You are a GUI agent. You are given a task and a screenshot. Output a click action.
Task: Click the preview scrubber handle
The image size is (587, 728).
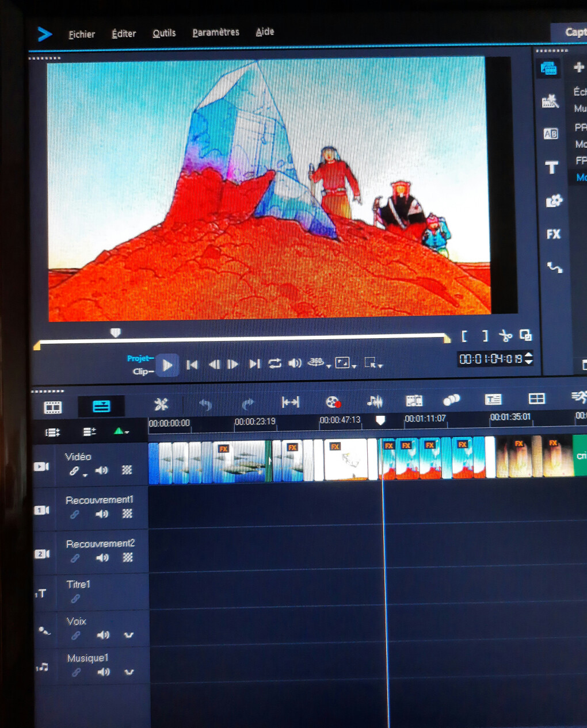[x=115, y=332]
